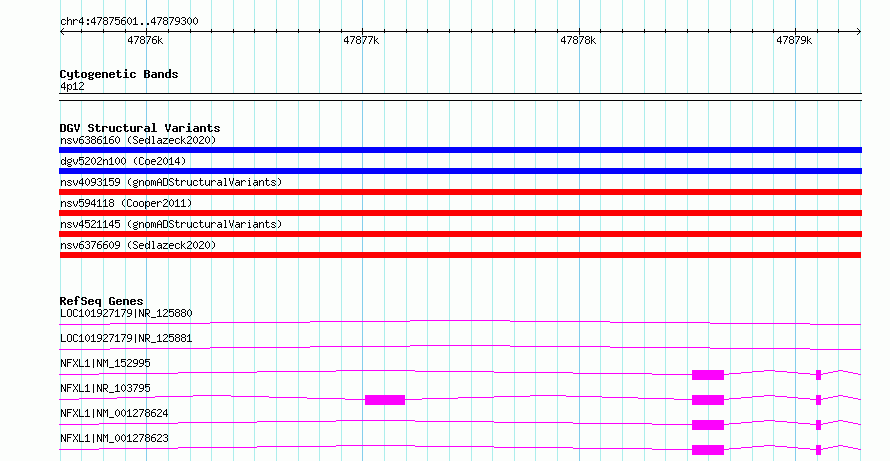Open variant label dgv5202n100 (Coe2014)
Viewport: 890px width, 461px height.
[123, 161]
